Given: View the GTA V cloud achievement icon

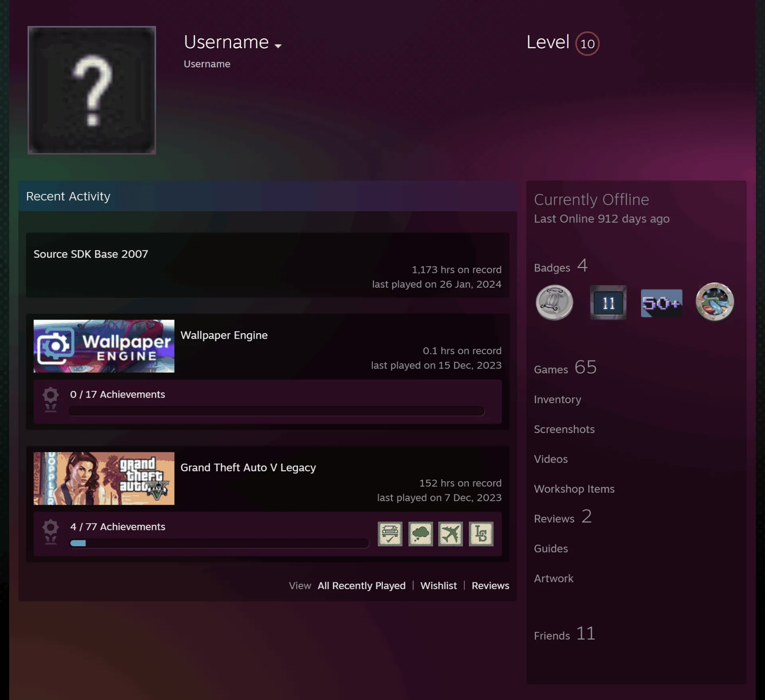Looking at the screenshot, I should click(x=420, y=534).
